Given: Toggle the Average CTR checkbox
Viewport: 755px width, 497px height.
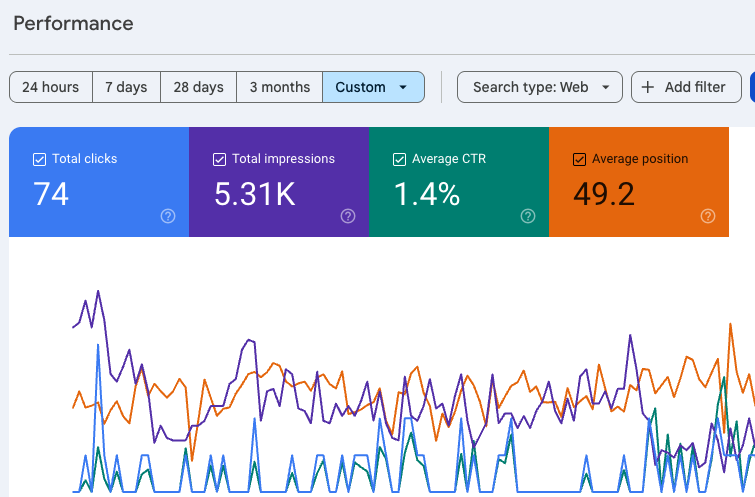Looking at the screenshot, I should tap(399, 159).
